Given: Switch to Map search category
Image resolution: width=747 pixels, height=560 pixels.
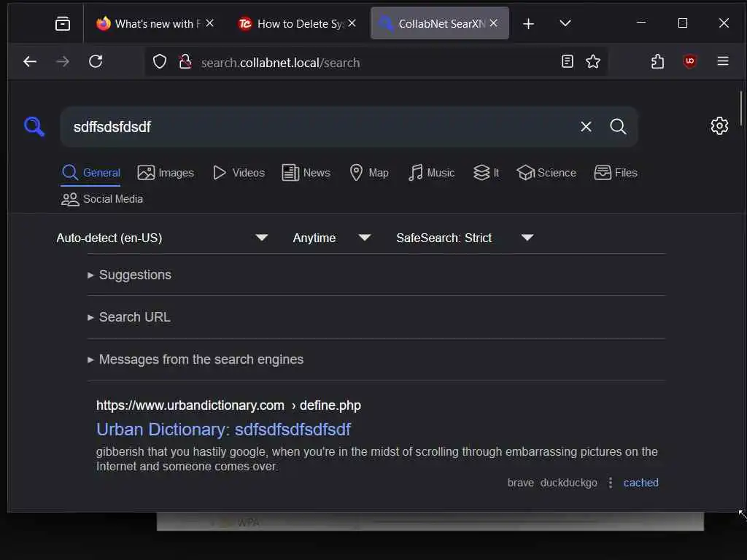Looking at the screenshot, I should tap(368, 173).
